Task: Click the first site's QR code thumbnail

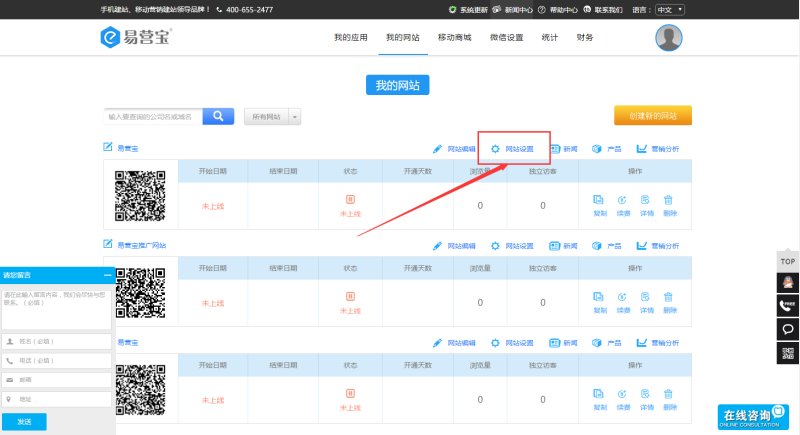Action: pyautogui.click(x=140, y=195)
